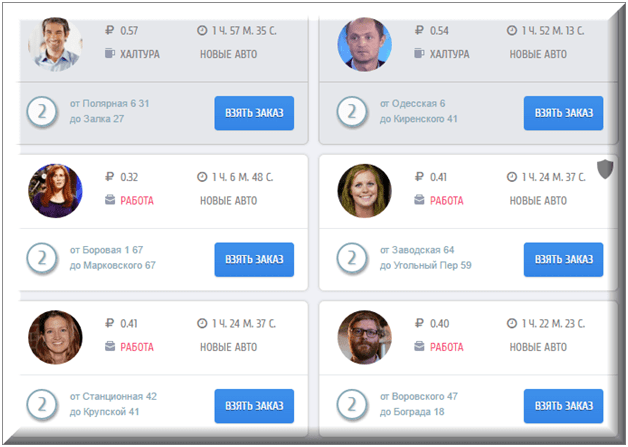This screenshot has width=628, height=447.
Task: Take the order from Полярная 6 31
Action: pos(254,113)
